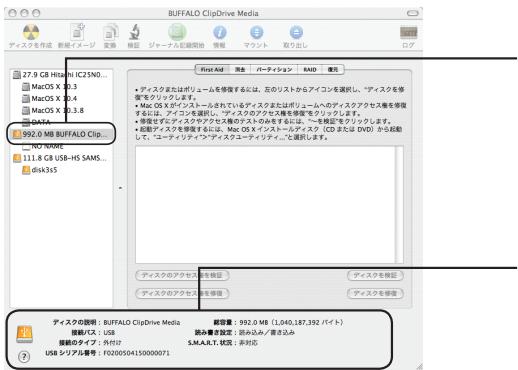Click the 接続バス value USB

[x=109, y=333]
